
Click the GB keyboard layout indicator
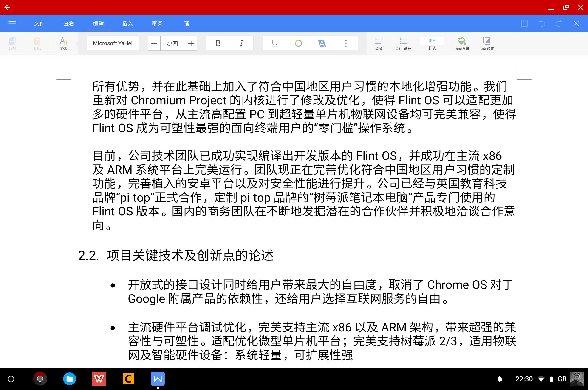point(562,379)
